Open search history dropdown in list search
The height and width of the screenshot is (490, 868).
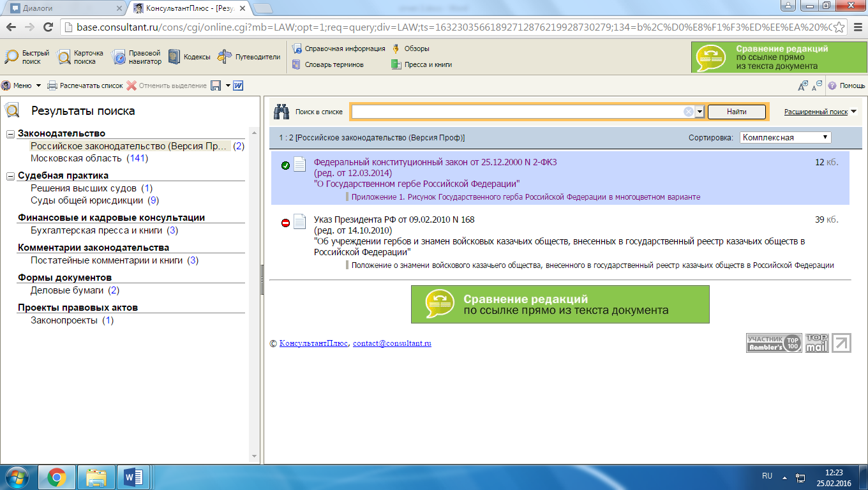click(700, 112)
